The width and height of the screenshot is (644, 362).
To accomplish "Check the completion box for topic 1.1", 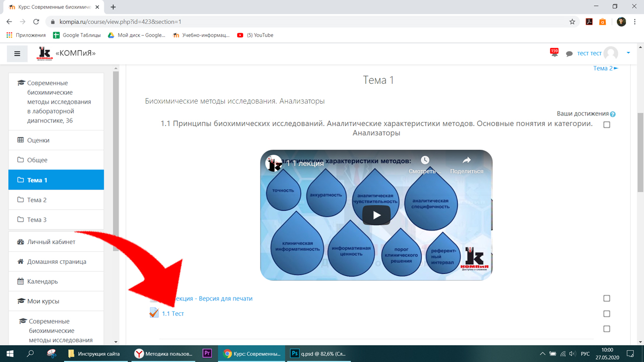I will click(x=607, y=125).
